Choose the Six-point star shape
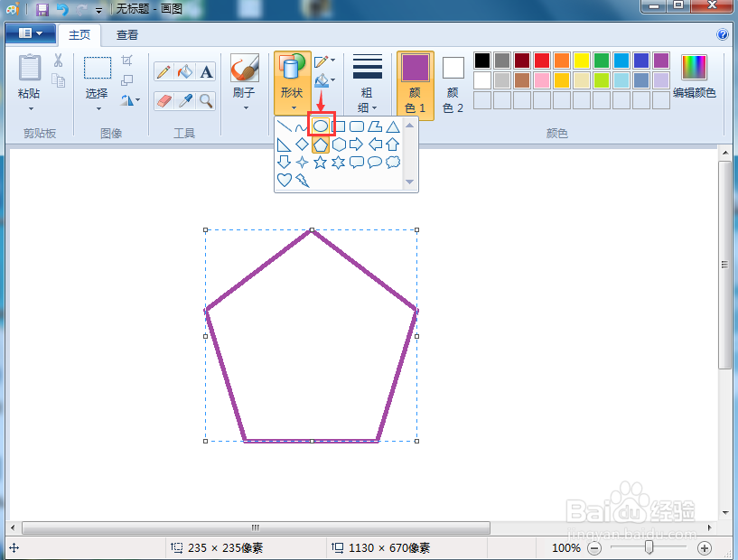The height and width of the screenshot is (560, 738). click(x=339, y=163)
